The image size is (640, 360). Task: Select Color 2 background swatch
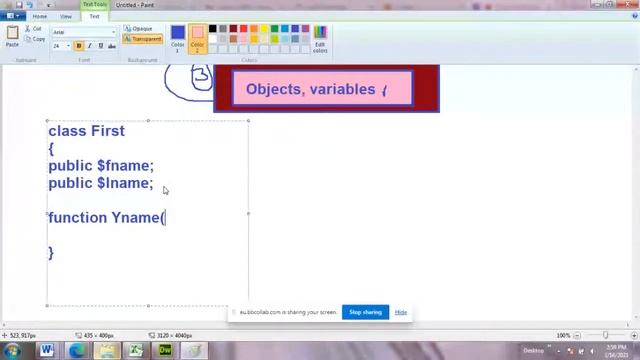coord(197,39)
